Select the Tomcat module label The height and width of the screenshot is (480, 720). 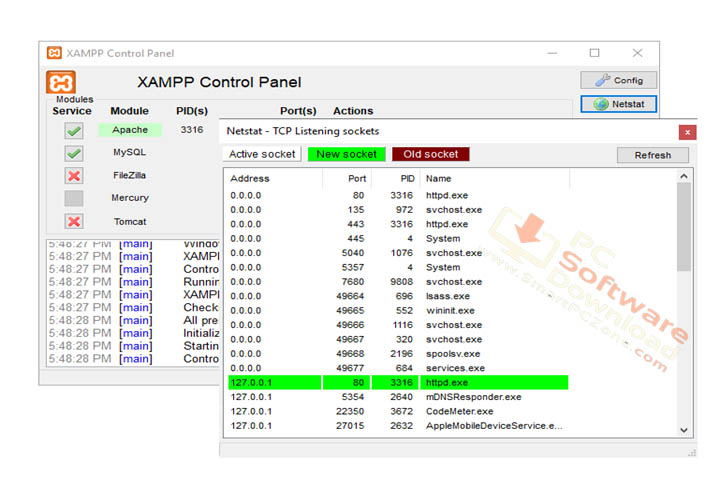click(x=130, y=221)
